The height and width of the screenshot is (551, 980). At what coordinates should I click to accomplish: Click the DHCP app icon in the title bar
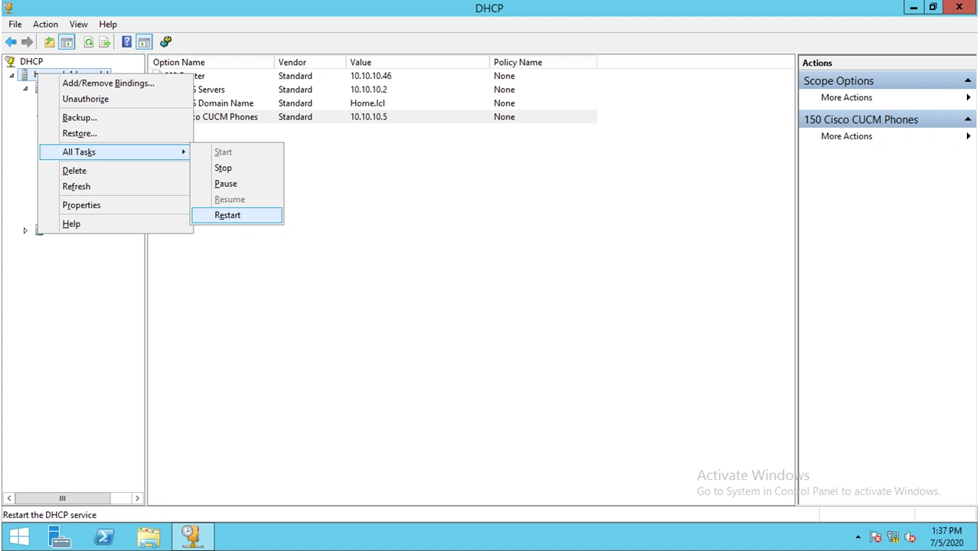8,8
